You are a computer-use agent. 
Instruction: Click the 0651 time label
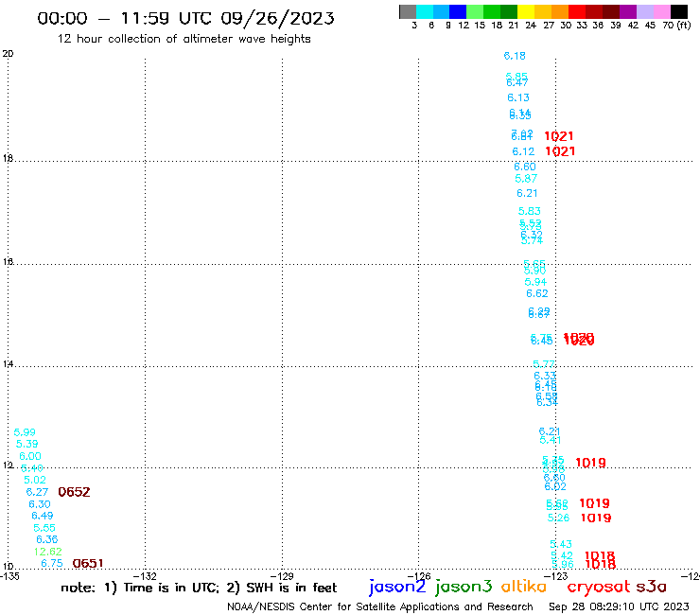pyautogui.click(x=88, y=563)
